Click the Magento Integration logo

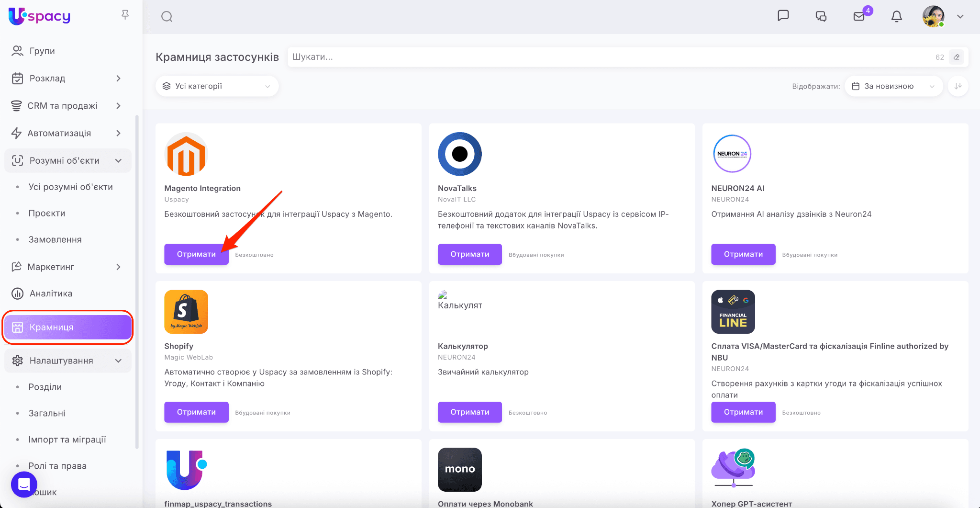pyautogui.click(x=186, y=154)
